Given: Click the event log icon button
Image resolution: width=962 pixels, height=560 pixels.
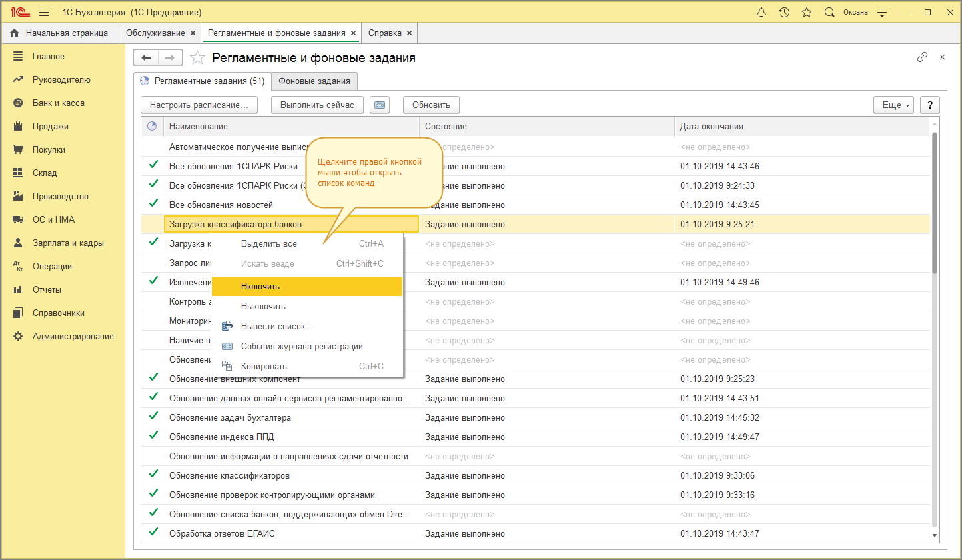Looking at the screenshot, I should (x=380, y=105).
